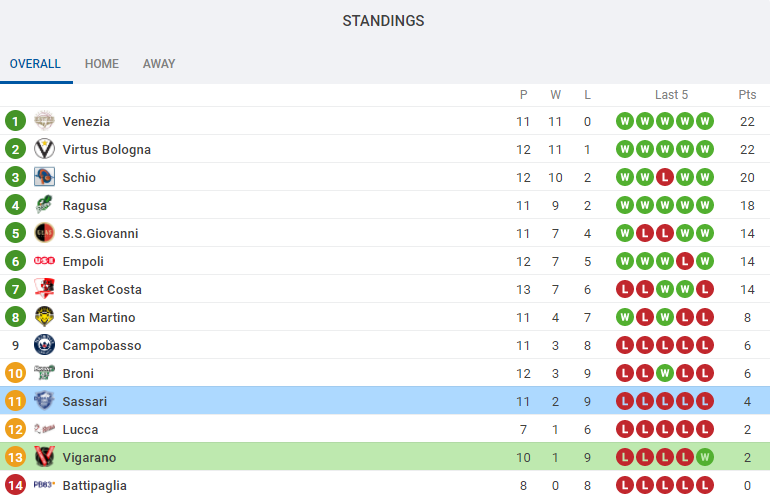Click the Schio team crest
The image size is (775, 504).
click(44, 177)
